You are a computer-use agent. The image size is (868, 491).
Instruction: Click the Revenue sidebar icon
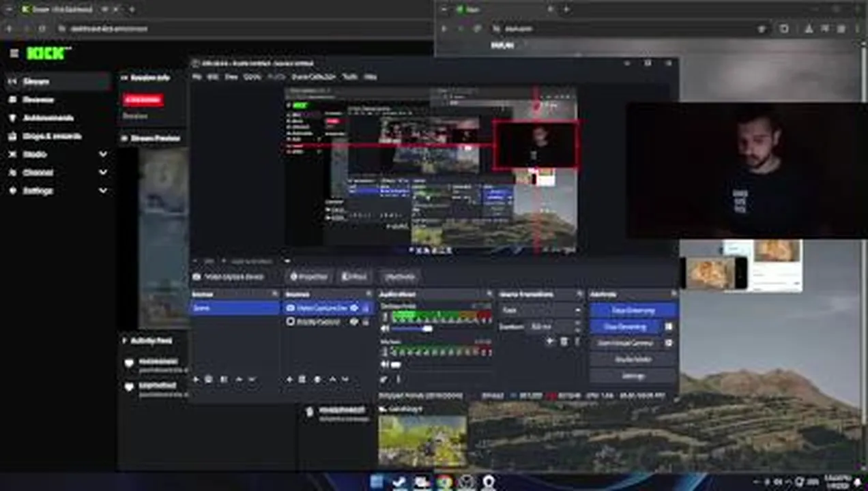(12, 100)
